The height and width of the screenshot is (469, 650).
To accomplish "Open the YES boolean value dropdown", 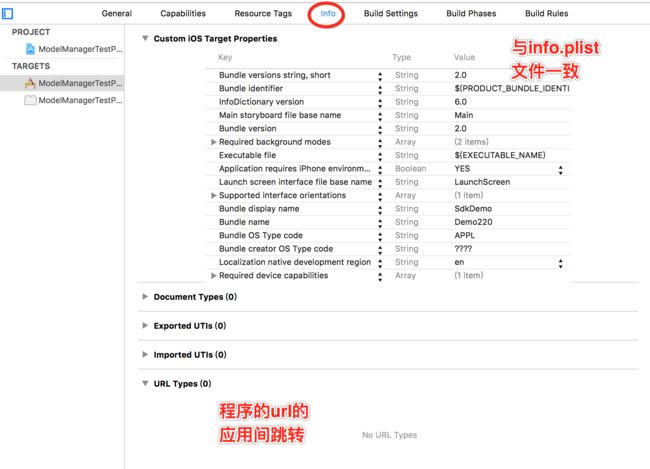I will pyautogui.click(x=560, y=170).
